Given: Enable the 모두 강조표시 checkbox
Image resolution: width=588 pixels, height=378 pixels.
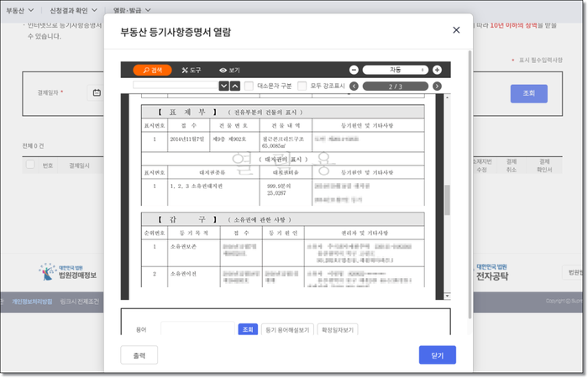Looking at the screenshot, I should point(302,86).
